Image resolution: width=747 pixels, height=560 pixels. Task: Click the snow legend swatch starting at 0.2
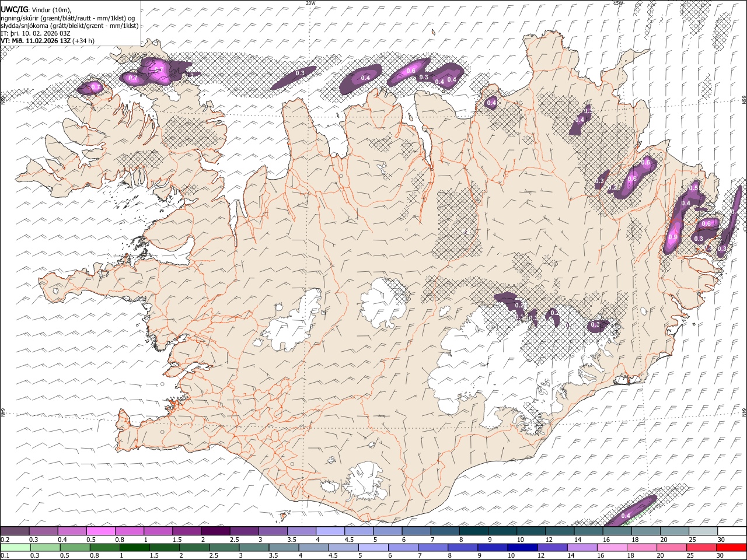[x=15, y=531]
